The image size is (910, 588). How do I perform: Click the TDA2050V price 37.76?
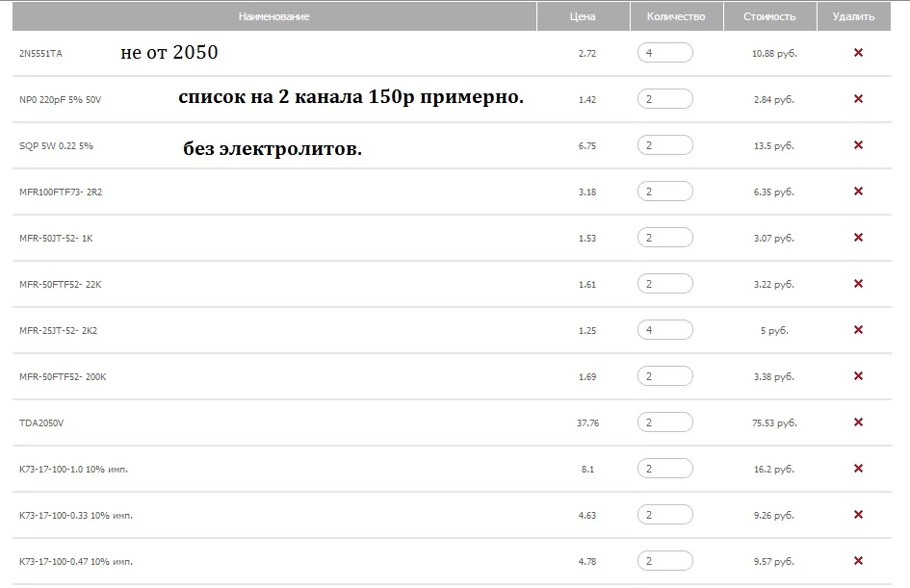(587, 423)
